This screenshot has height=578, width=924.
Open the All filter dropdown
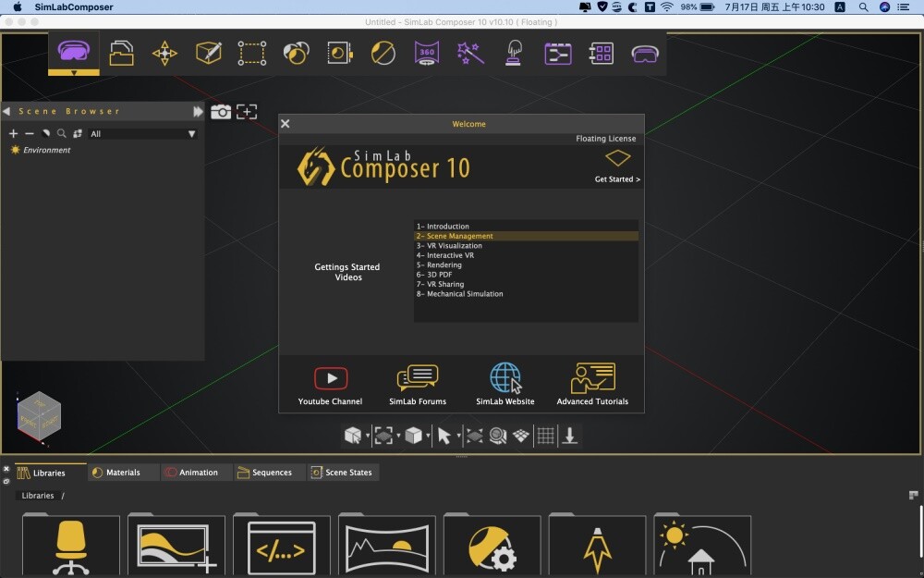click(x=142, y=134)
